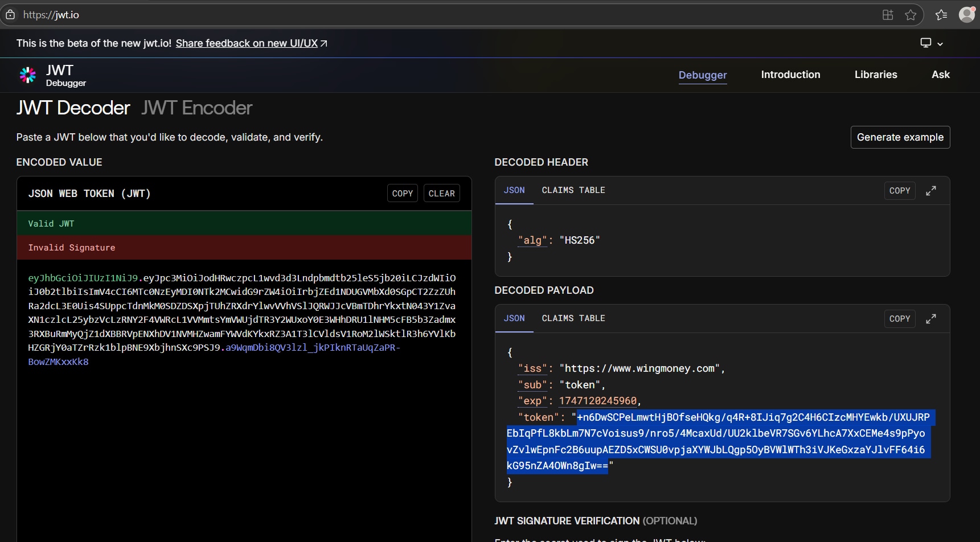The width and height of the screenshot is (980, 542).
Task: Click the "exp" claim key in payload
Action: pyautogui.click(x=532, y=401)
